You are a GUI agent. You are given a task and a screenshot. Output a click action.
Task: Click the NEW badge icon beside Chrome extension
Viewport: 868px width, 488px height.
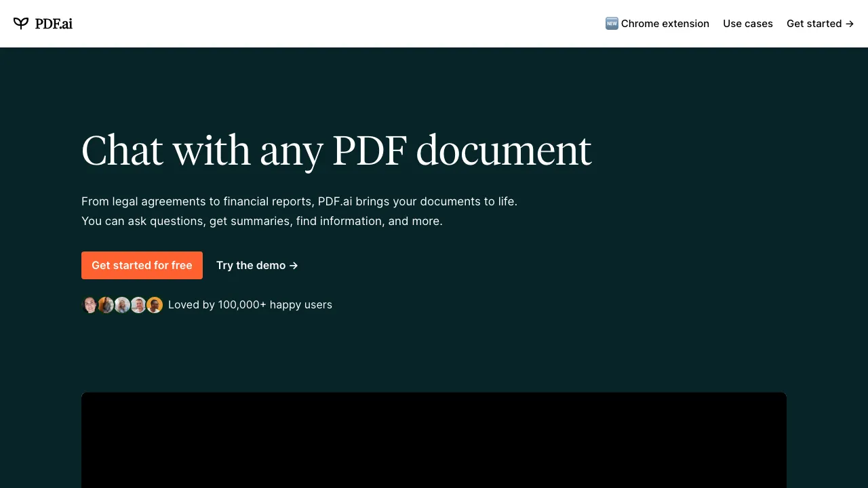(612, 24)
